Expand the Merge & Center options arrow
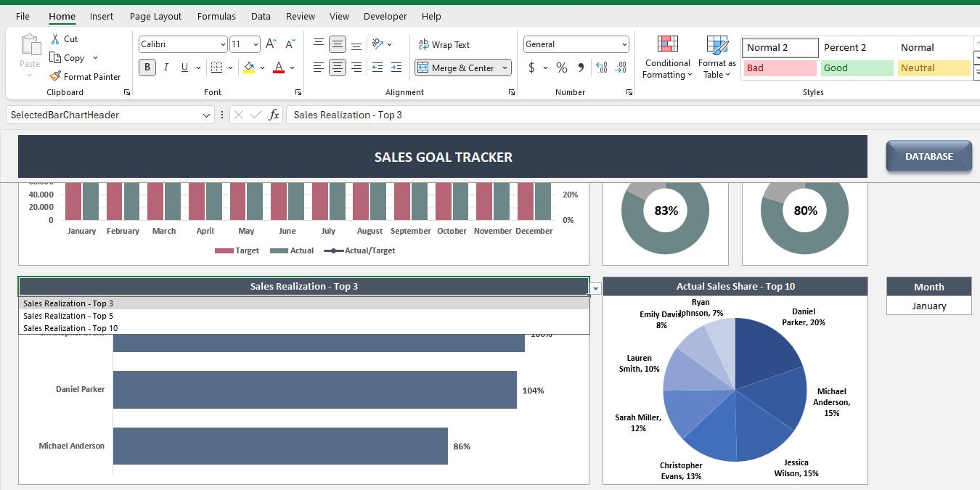The width and height of the screenshot is (980, 490). pyautogui.click(x=505, y=68)
